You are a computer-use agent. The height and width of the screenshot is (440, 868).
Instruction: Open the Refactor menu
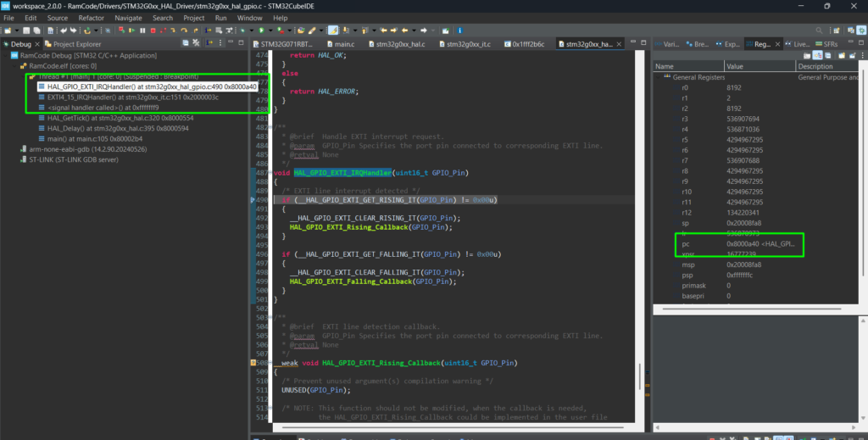click(90, 17)
